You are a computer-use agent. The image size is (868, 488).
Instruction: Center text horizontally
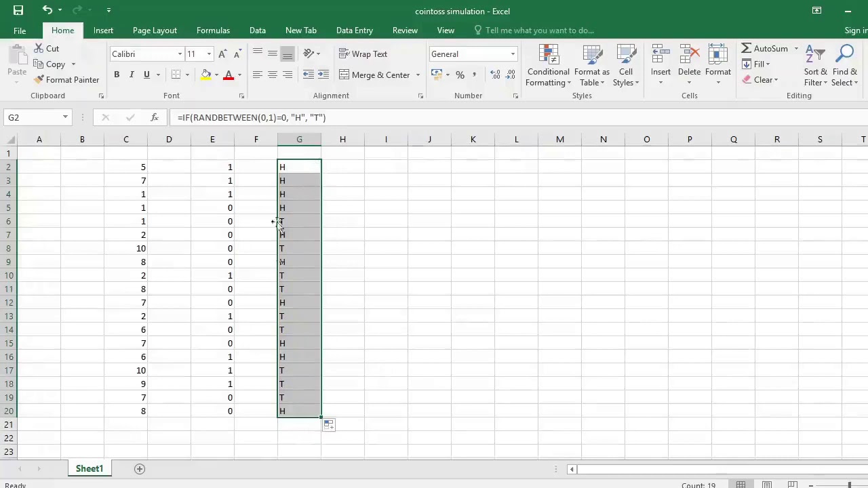click(273, 75)
